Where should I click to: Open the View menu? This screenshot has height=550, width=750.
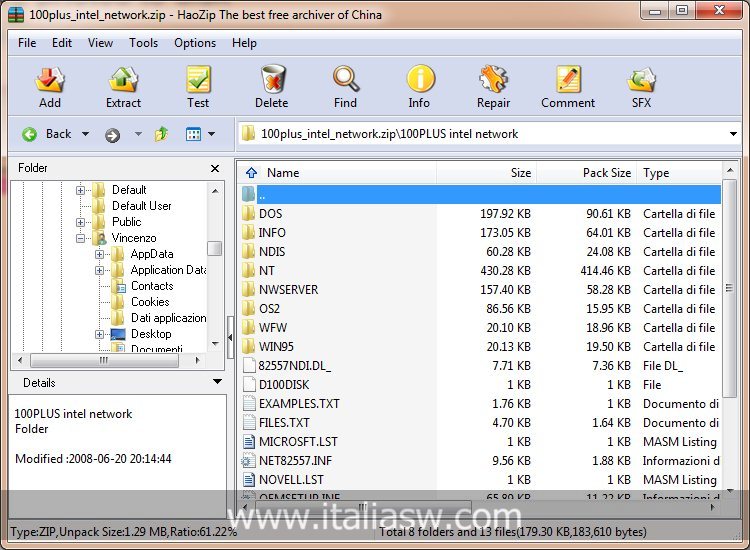[100, 43]
